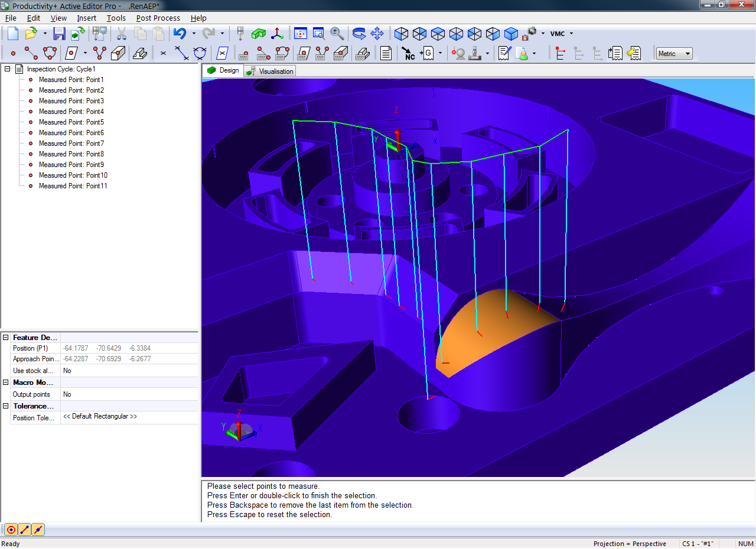The image size is (756, 549).
Task: Click the measured plane icon
Action: (71, 54)
